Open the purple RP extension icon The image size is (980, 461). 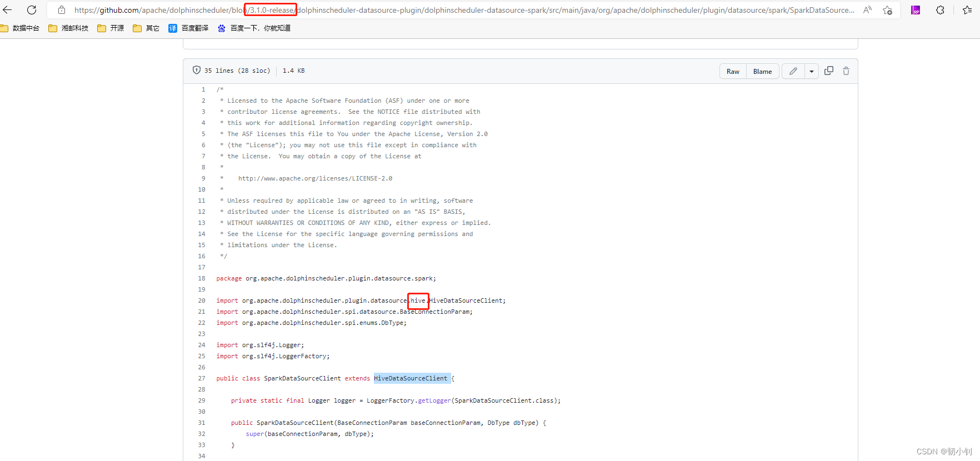(x=916, y=10)
